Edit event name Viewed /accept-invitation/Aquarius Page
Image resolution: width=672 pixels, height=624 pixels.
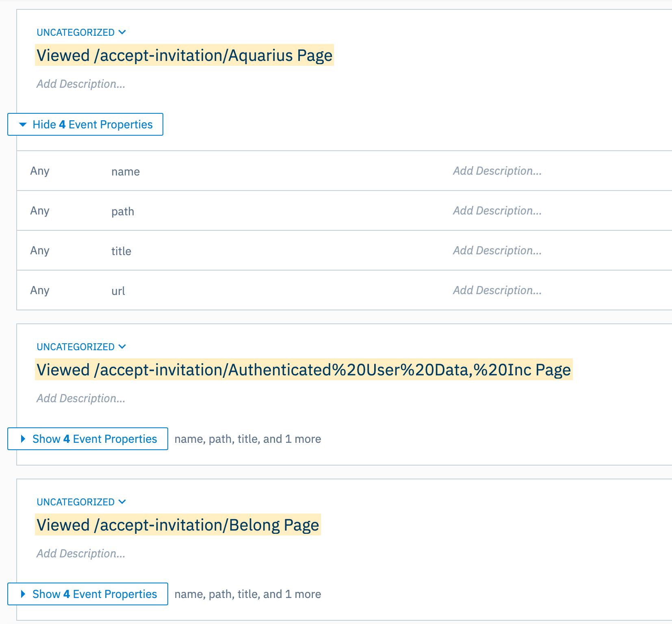coord(184,55)
